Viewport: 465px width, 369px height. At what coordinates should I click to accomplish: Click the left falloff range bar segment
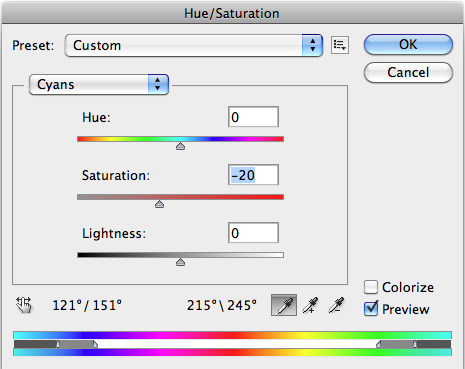pos(77,344)
